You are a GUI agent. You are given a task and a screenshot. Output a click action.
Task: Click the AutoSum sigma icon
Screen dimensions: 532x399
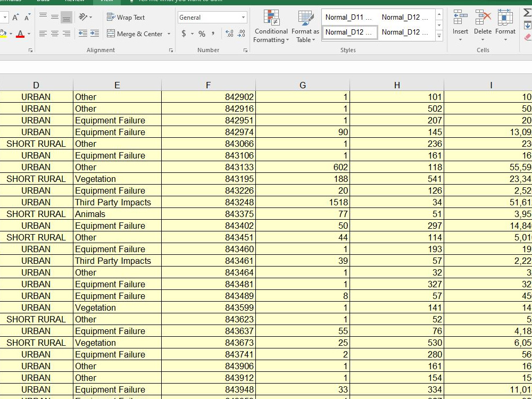coord(528,13)
